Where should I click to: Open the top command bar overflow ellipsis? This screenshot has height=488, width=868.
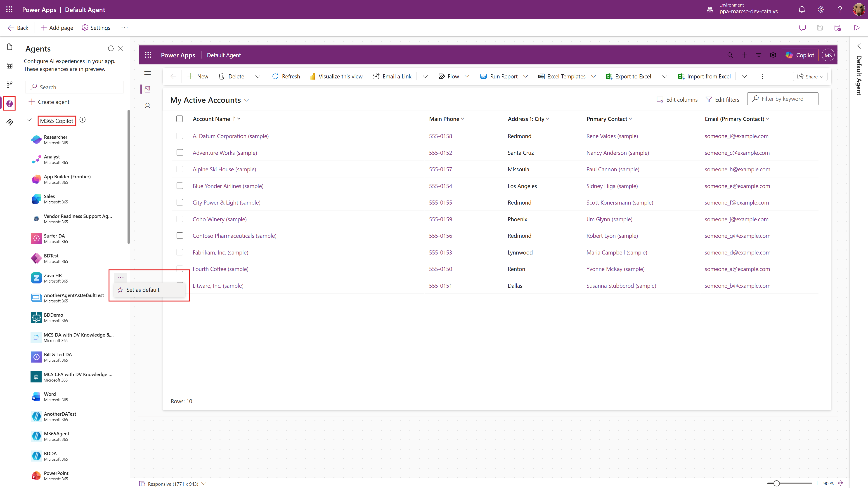coord(124,28)
